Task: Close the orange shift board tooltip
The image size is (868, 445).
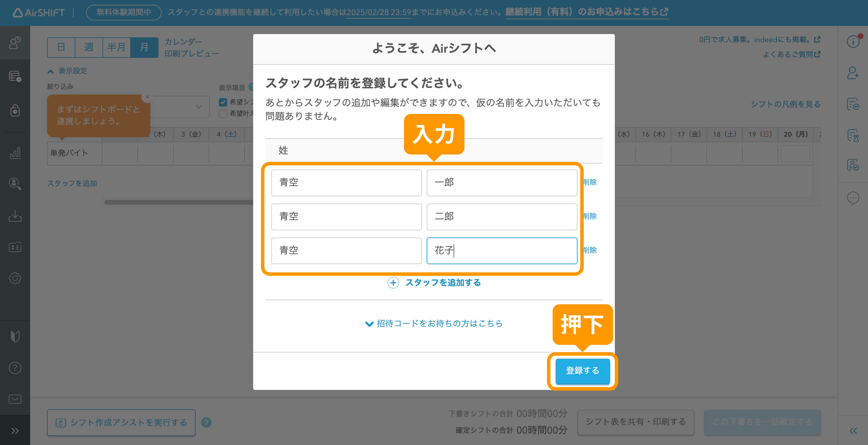Action: tap(147, 97)
